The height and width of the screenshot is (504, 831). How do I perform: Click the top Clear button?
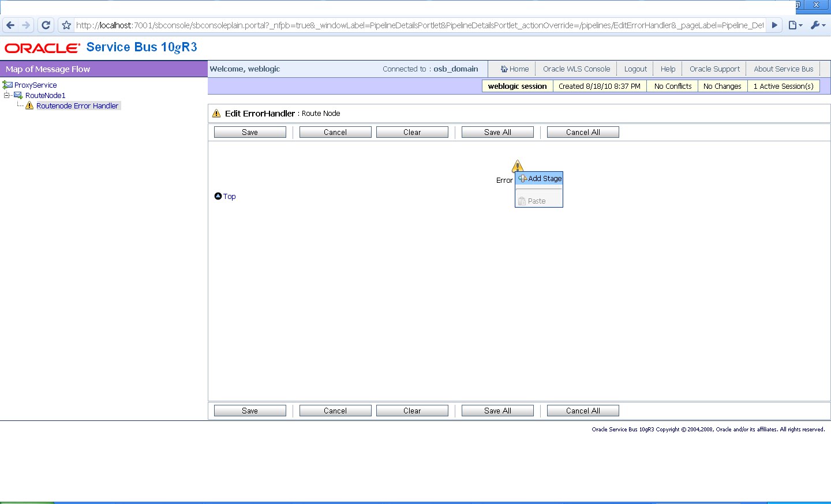click(412, 132)
